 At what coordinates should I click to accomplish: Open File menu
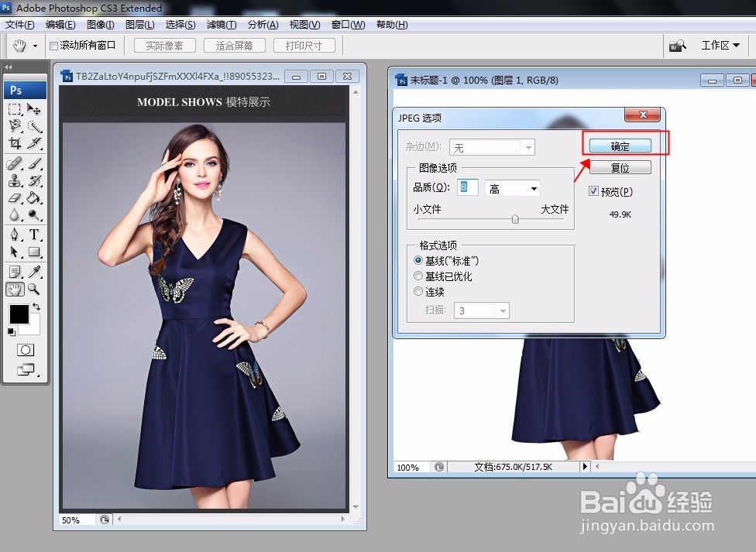(x=20, y=25)
